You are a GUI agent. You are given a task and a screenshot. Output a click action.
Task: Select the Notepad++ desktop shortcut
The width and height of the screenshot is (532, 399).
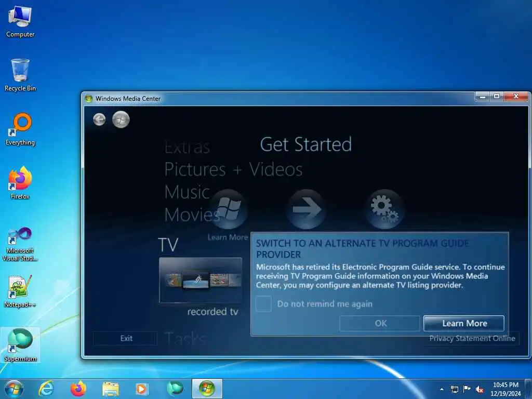tap(20, 291)
